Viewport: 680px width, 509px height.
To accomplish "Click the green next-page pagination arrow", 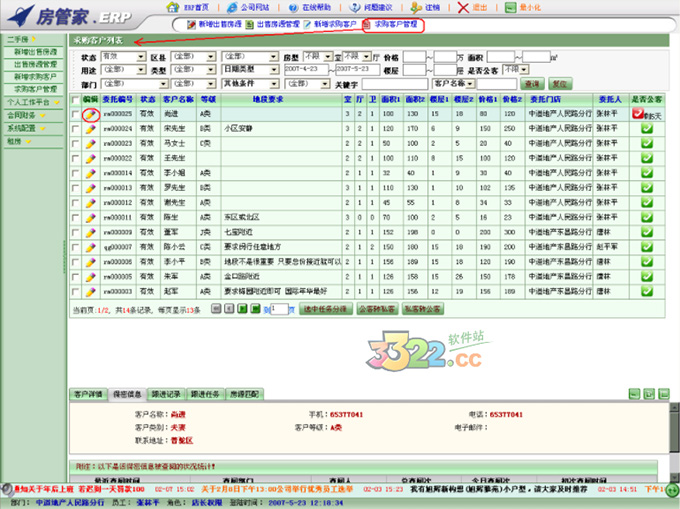I will [242, 309].
